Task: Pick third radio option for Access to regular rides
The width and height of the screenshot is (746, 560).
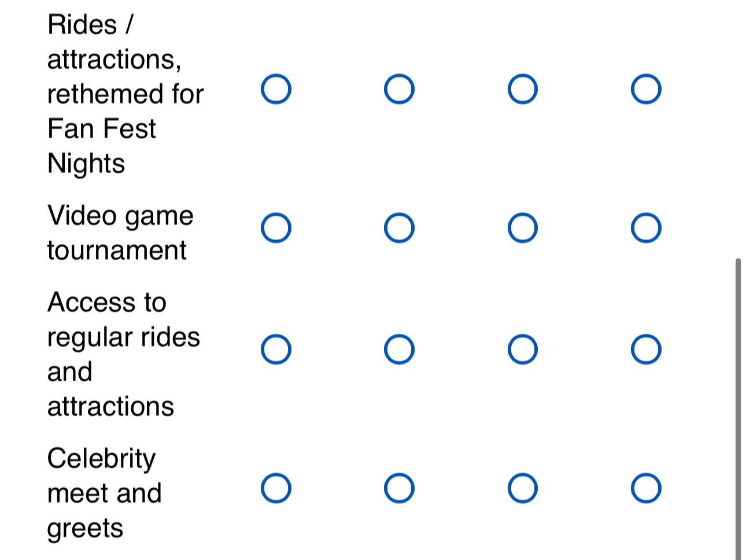Action: (x=523, y=349)
